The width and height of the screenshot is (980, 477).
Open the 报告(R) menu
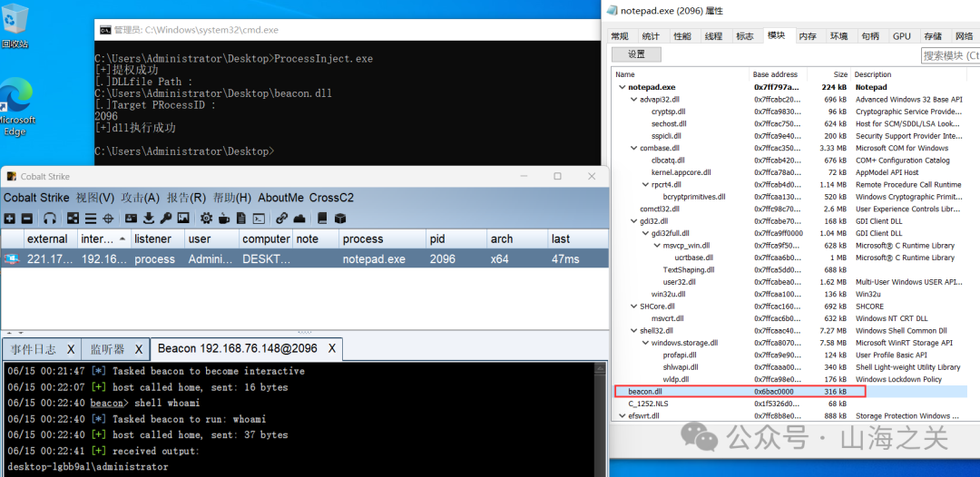[186, 198]
